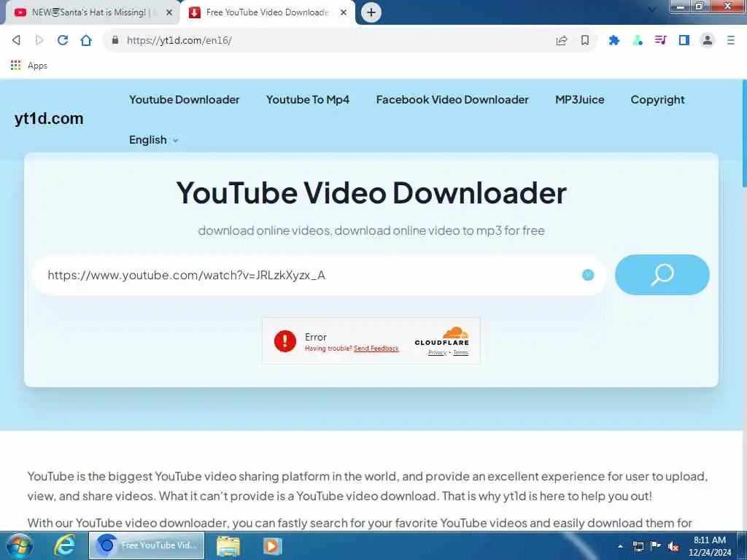Close the Free YouTube Video Downloader tab

[344, 13]
